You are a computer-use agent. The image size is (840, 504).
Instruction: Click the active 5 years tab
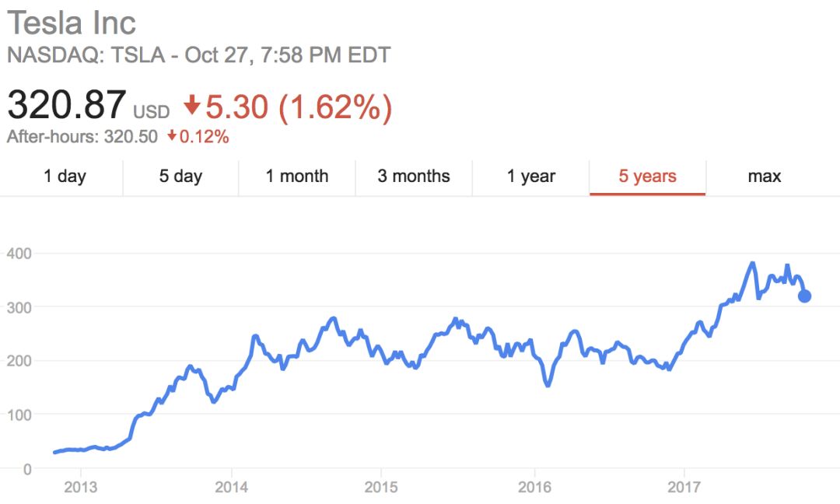647,177
